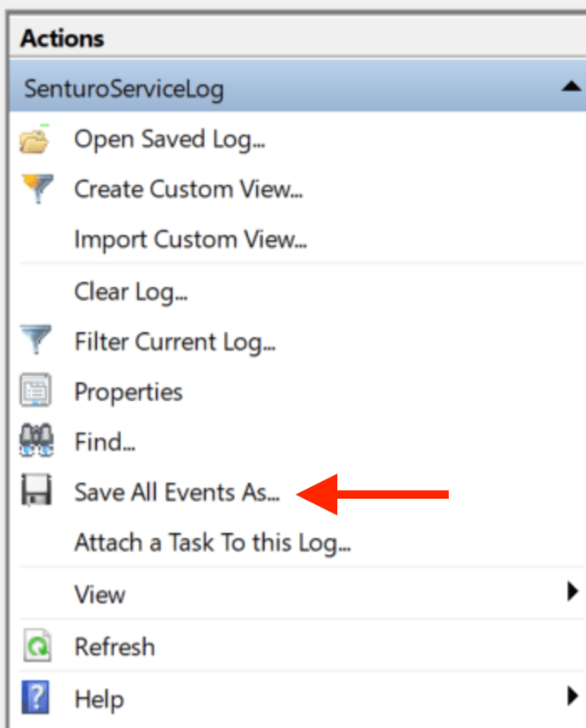Choose Clear Log... action

(131, 293)
